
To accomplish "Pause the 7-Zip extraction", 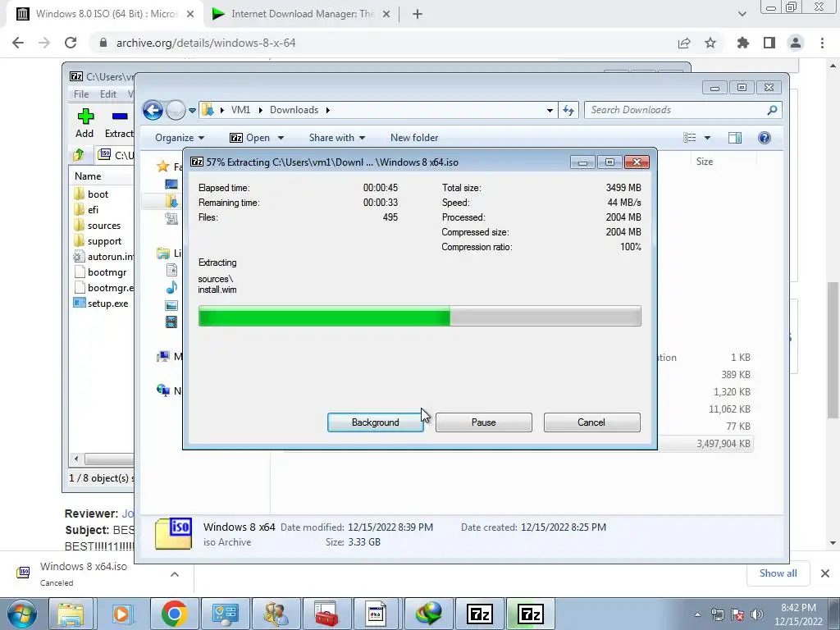I will tap(484, 422).
